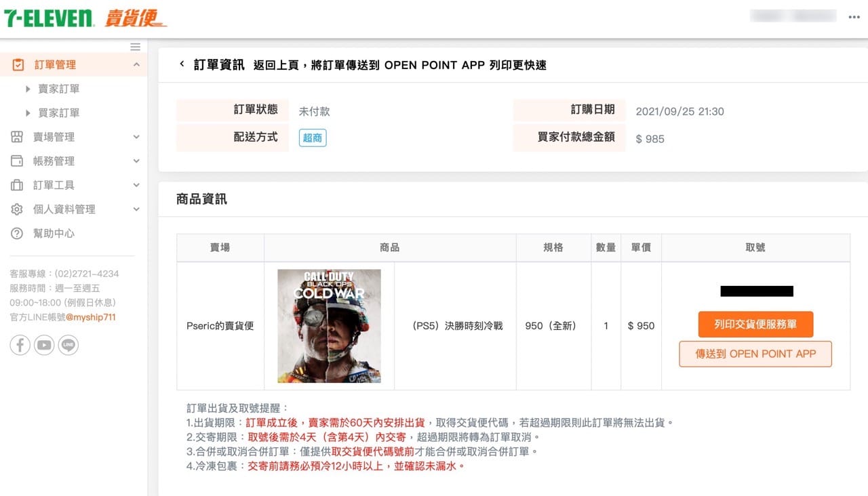Click the quantity value 1 in the 數量 column
Image resolution: width=868 pixels, height=496 pixels.
pos(606,326)
